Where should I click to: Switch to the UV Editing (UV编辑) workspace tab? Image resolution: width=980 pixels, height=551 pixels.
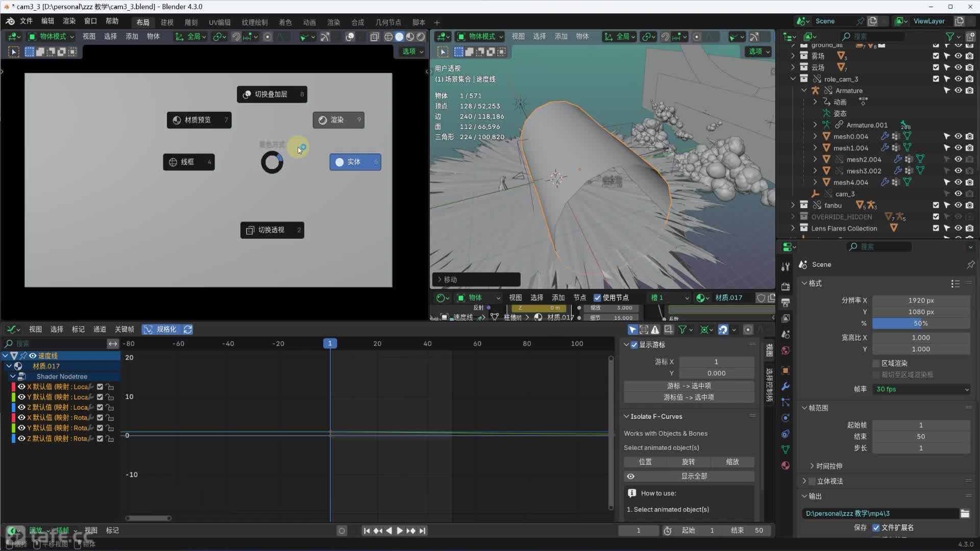click(219, 22)
